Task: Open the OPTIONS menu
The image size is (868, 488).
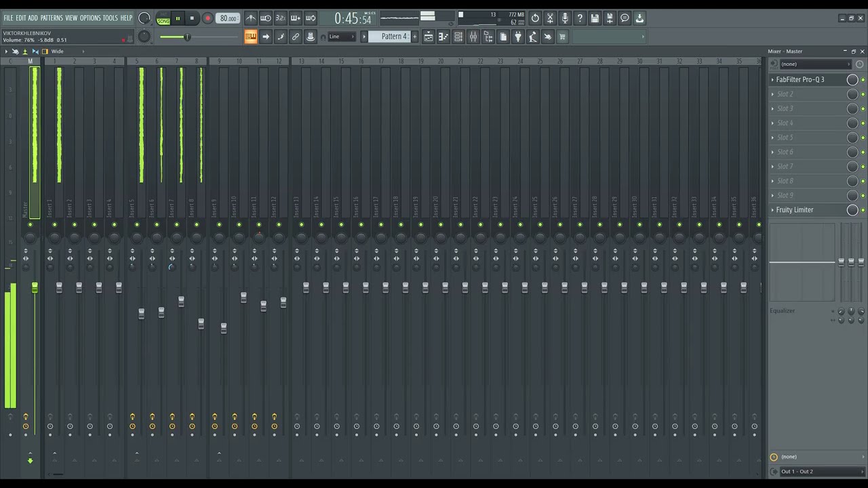Action: [90, 18]
